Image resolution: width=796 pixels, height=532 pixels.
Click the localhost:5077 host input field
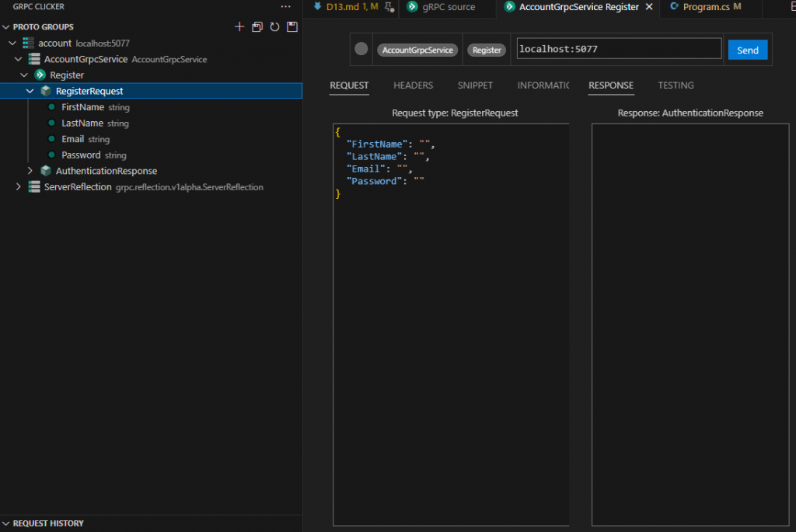tap(618, 49)
